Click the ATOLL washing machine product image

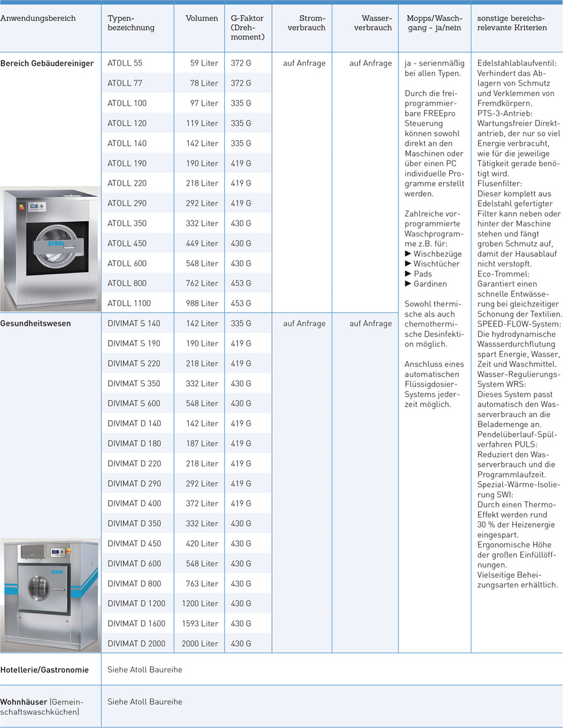point(50,250)
